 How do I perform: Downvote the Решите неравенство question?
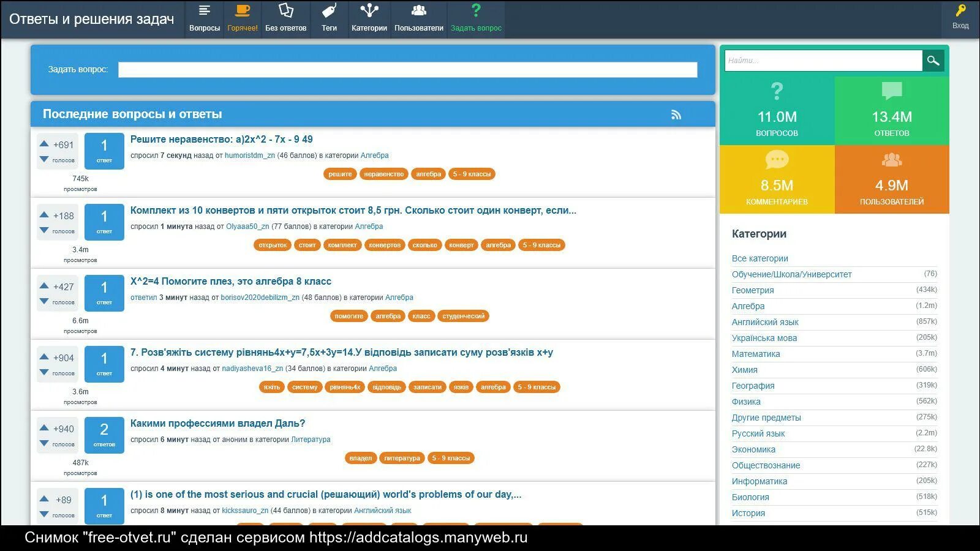pos(44,159)
